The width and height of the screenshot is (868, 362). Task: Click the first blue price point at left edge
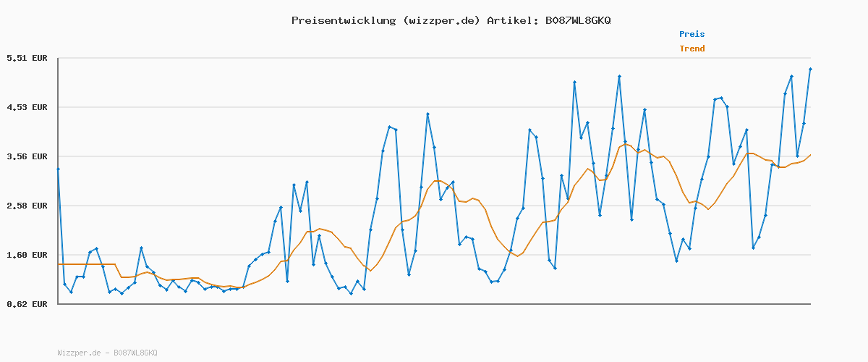(x=58, y=169)
